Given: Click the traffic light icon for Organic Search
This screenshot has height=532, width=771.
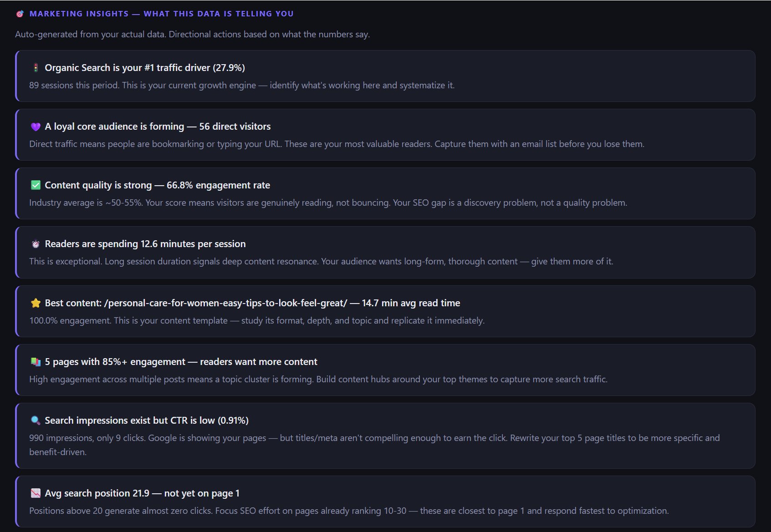Looking at the screenshot, I should click(x=36, y=68).
